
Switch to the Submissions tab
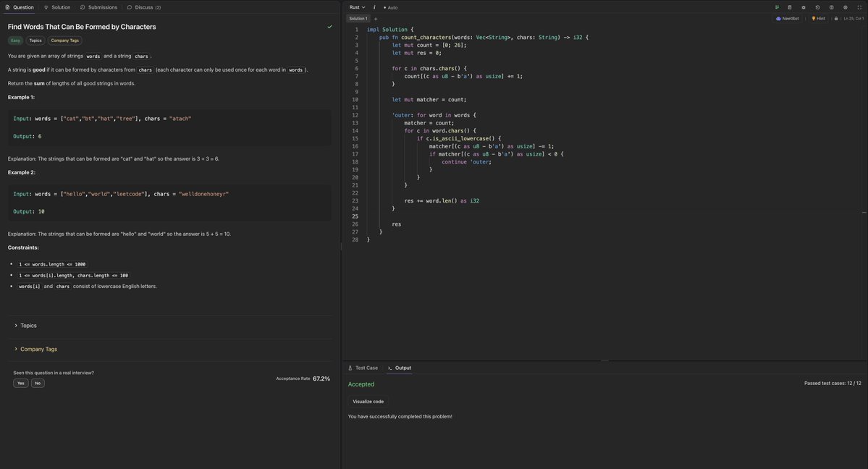click(x=98, y=7)
